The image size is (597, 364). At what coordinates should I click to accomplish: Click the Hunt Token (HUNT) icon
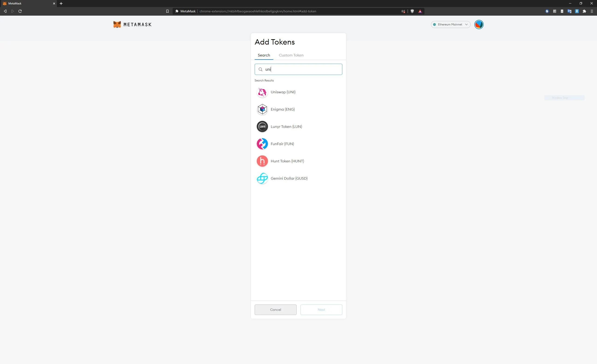[x=262, y=161]
